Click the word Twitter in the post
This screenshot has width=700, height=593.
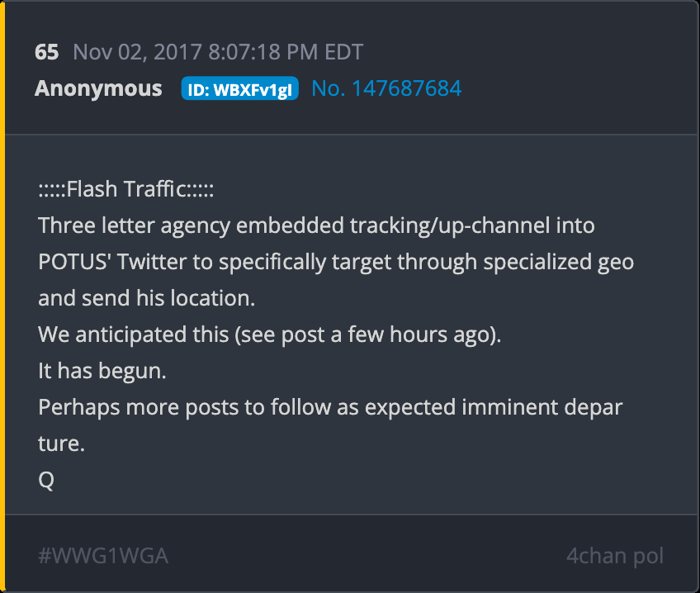pos(152,262)
